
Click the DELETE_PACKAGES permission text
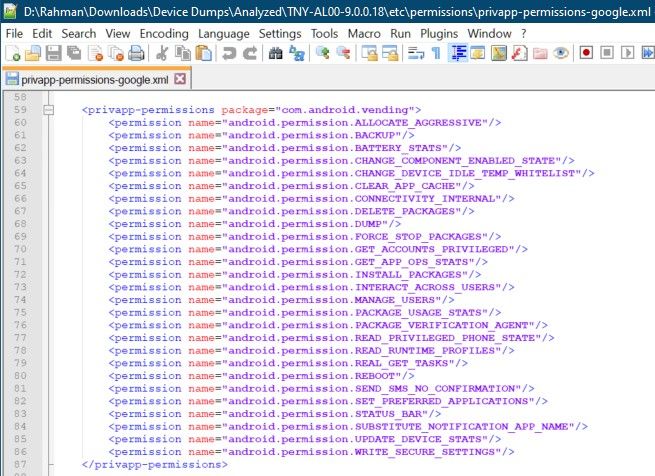(405, 211)
